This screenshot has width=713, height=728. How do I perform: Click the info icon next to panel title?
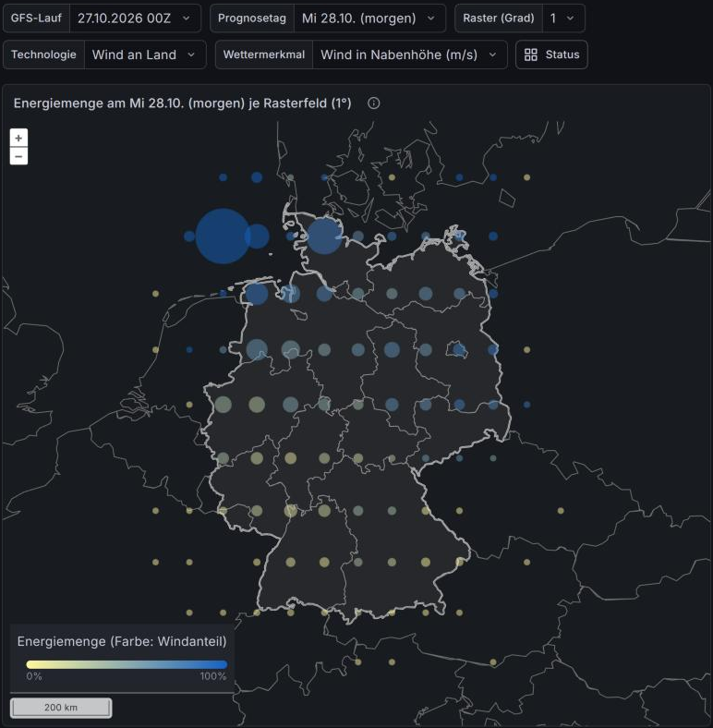click(374, 103)
